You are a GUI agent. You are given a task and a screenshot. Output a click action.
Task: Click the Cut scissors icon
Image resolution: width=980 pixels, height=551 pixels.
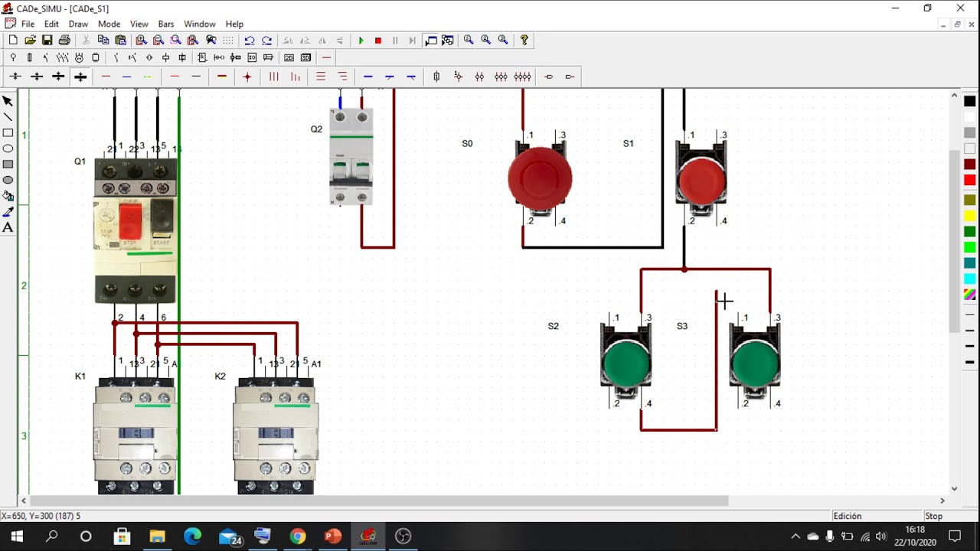(x=86, y=40)
